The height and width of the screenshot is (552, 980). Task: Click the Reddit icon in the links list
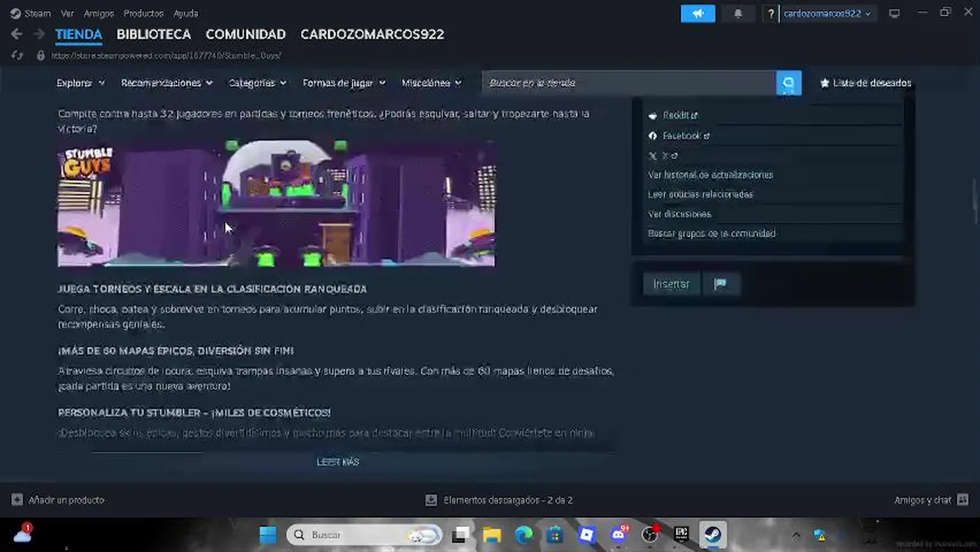(653, 116)
